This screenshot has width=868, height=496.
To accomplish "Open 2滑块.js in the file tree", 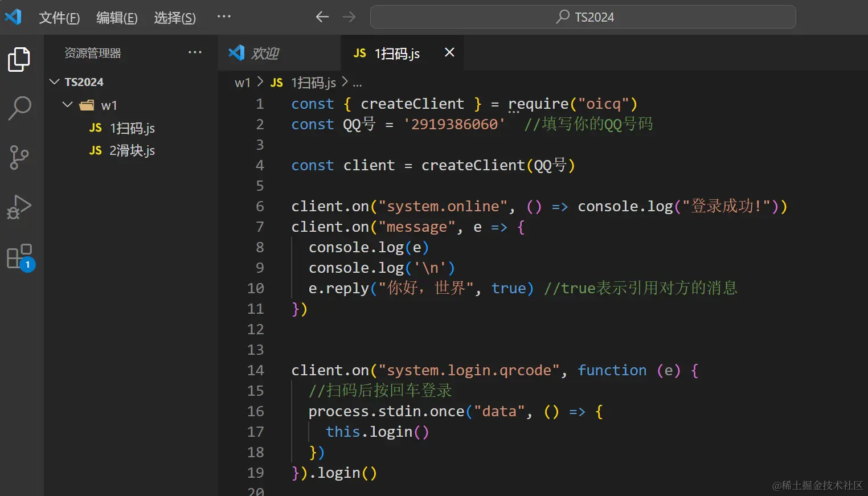I will coord(132,150).
